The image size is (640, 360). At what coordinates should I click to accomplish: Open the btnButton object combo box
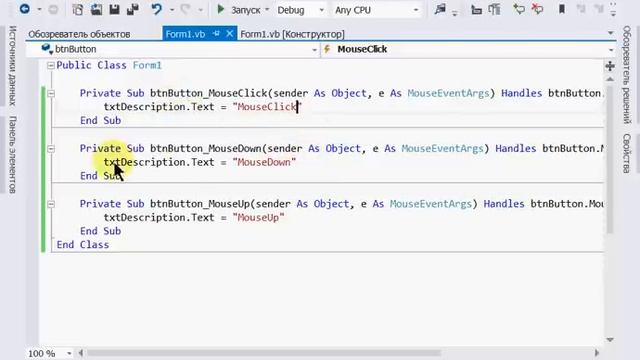[x=173, y=49]
